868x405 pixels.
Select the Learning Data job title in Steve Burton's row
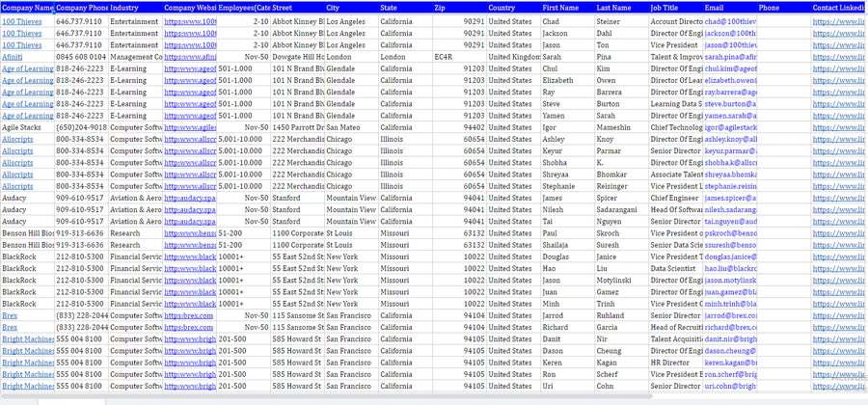click(x=676, y=104)
